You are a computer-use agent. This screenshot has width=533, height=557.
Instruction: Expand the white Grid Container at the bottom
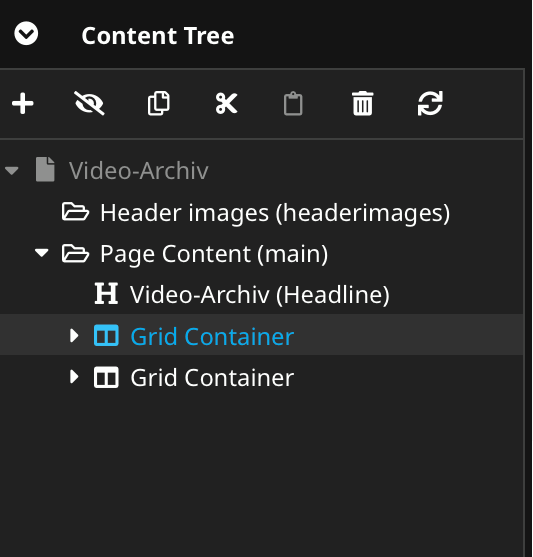click(74, 377)
